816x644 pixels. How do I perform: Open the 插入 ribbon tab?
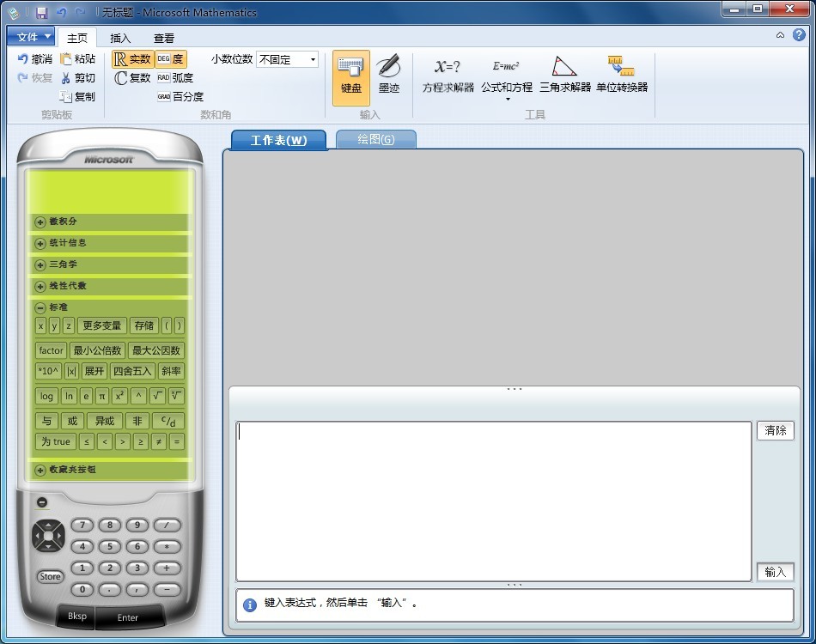pyautogui.click(x=120, y=38)
